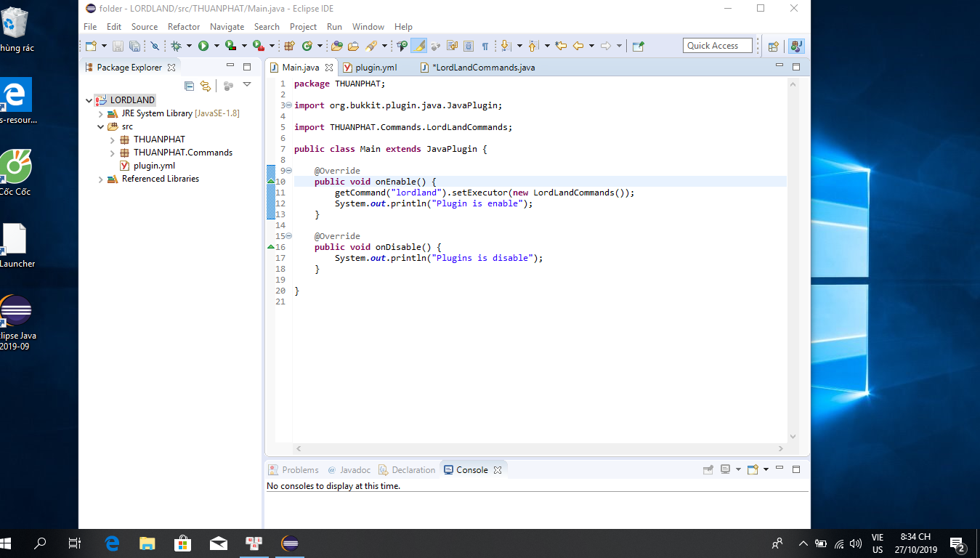Viewport: 980px width, 558px height.
Task: Click Collapse All in Package Explorer
Action: pos(189,86)
